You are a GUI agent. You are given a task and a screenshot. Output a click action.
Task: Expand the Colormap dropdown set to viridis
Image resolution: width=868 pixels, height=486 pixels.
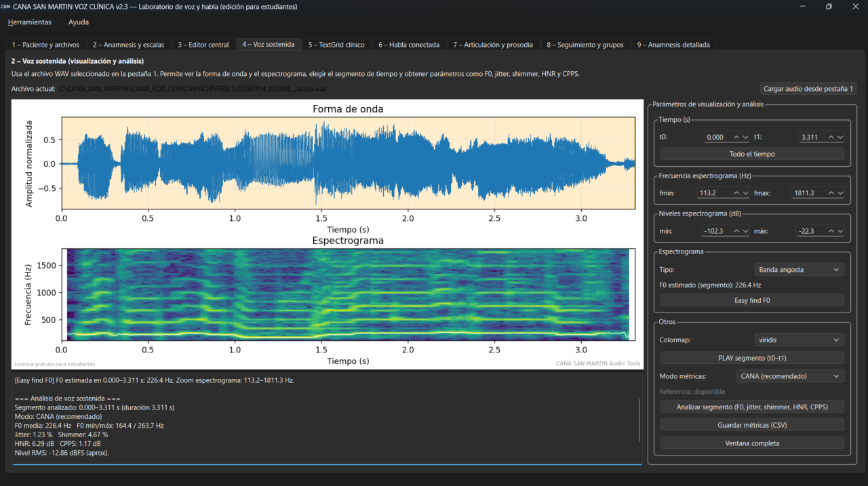[x=799, y=340]
